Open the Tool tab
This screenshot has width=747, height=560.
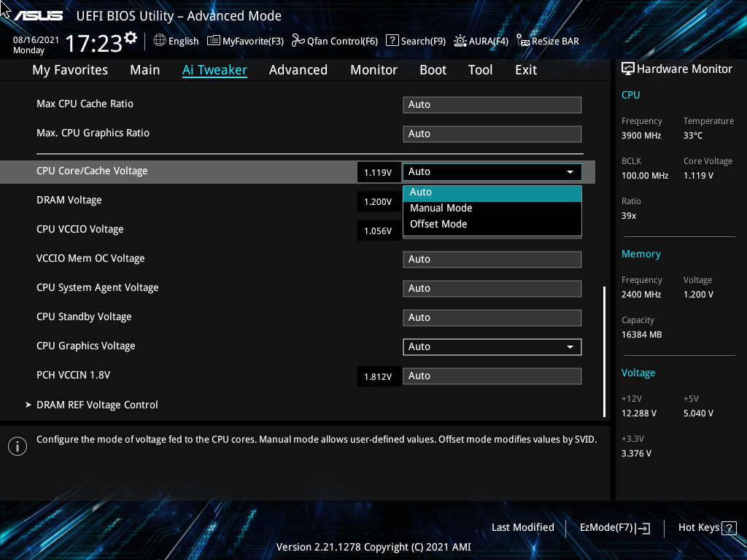[480, 70]
